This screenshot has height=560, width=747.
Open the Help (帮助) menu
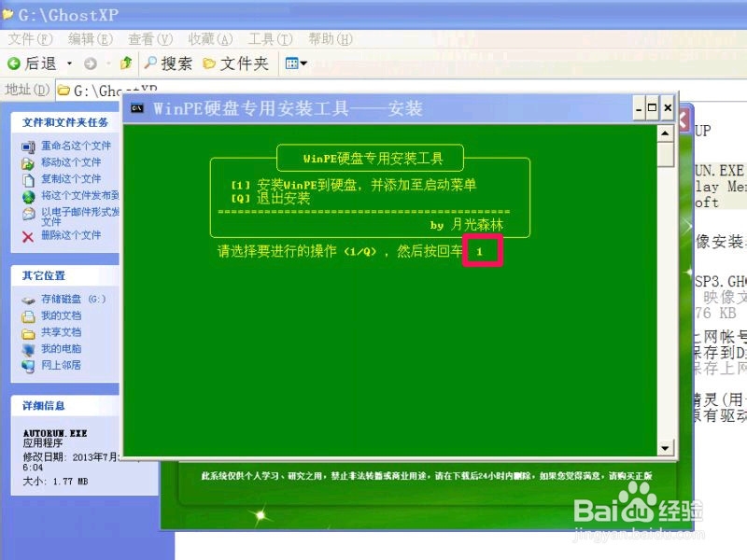(331, 39)
